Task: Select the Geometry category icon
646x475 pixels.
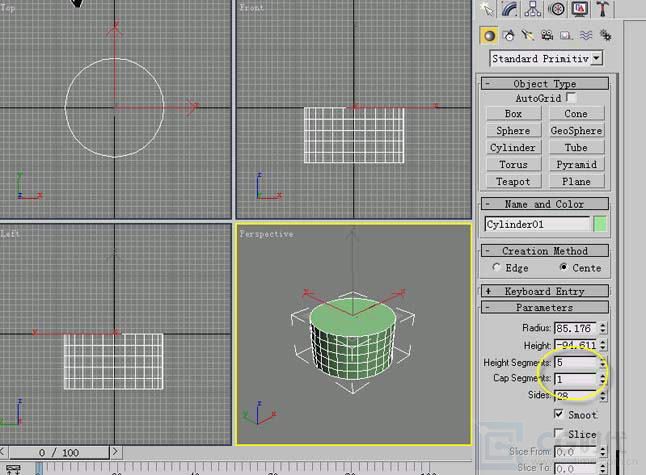Action: pyautogui.click(x=489, y=36)
